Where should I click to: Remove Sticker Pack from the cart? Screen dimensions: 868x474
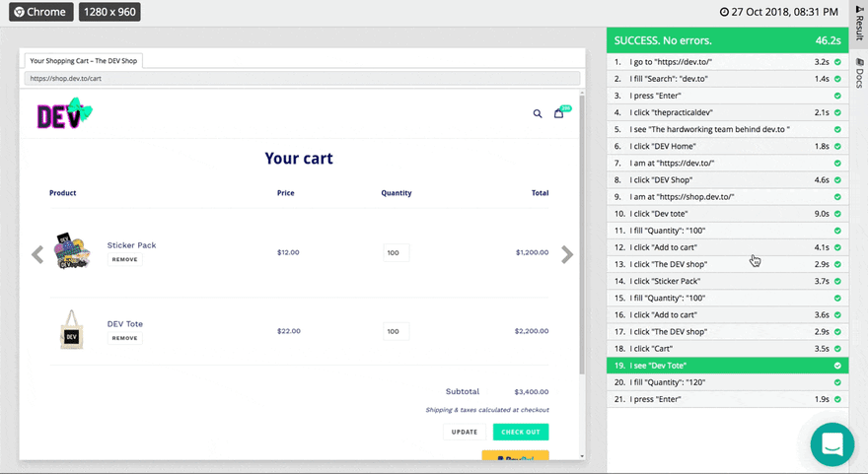tap(124, 259)
